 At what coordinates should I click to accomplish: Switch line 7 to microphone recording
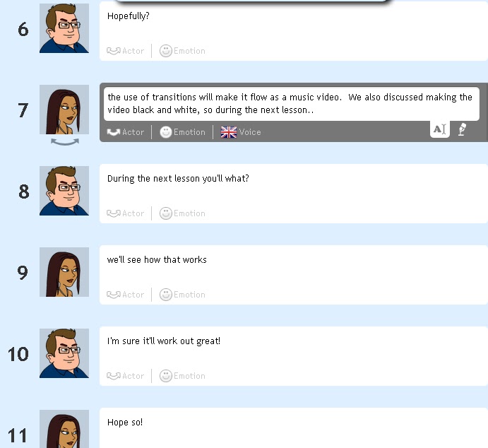pyautogui.click(x=462, y=129)
